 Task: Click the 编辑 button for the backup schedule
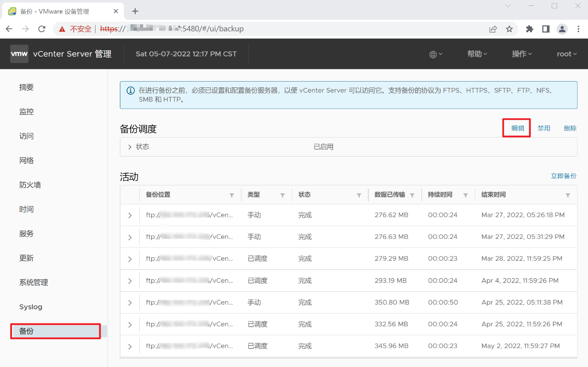[516, 128]
